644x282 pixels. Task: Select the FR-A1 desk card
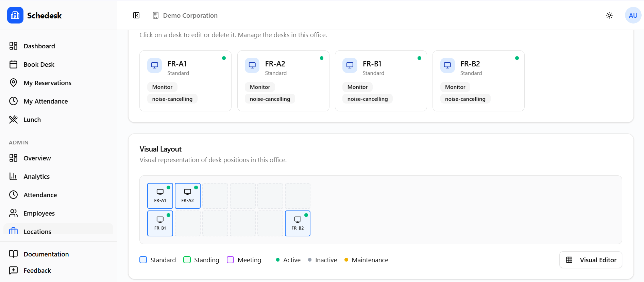coord(185,81)
